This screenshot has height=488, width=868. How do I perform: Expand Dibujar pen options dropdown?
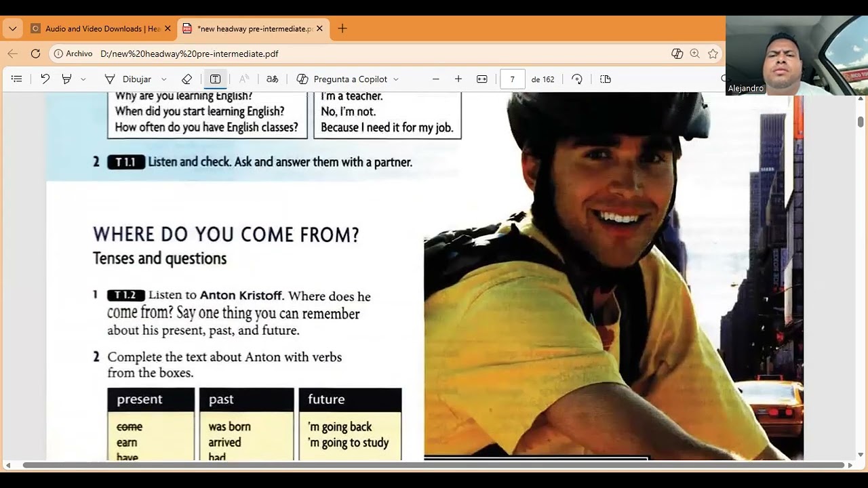click(x=163, y=79)
